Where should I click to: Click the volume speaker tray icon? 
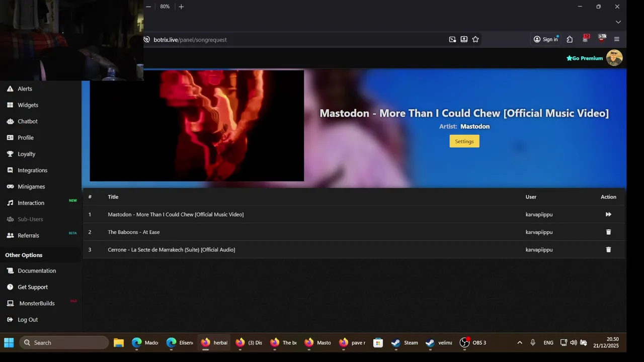click(574, 342)
